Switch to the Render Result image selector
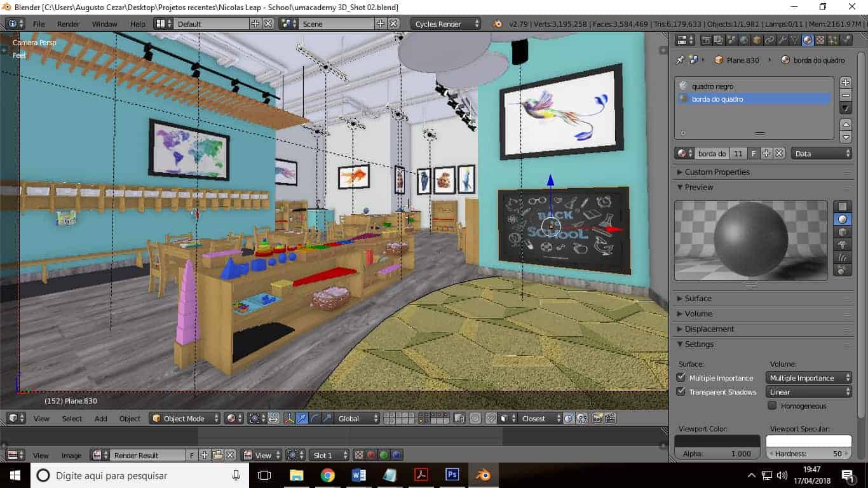The image size is (868, 488). point(138,455)
